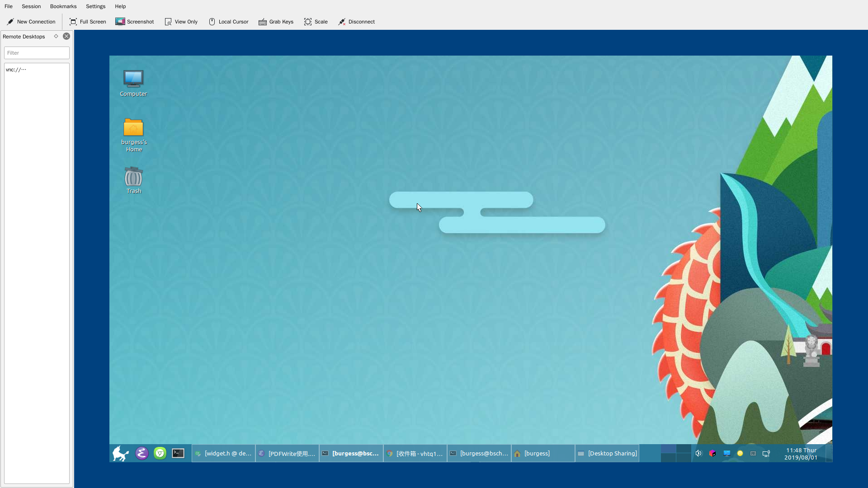Click the New Connection toolbar button
Screen dimensions: 868x488
click(30, 21)
